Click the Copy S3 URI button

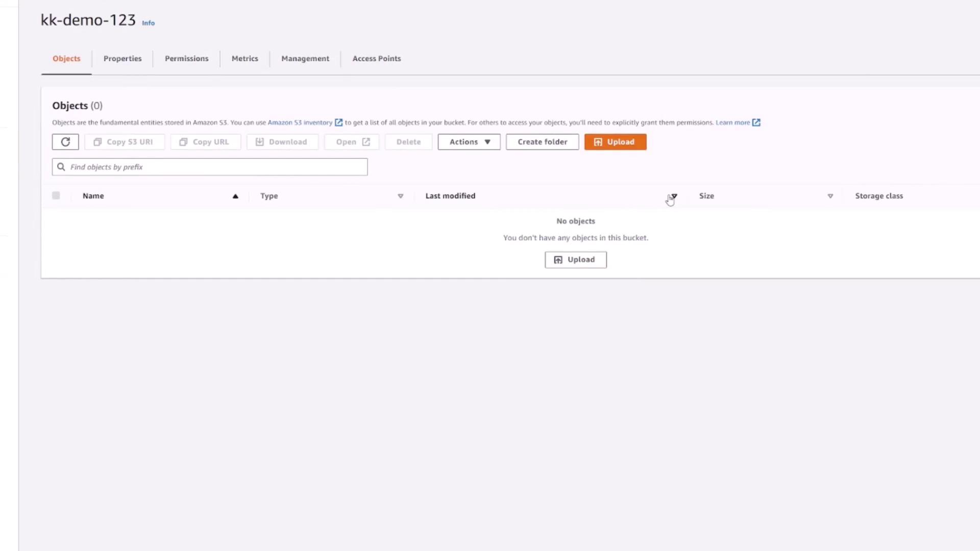(125, 142)
